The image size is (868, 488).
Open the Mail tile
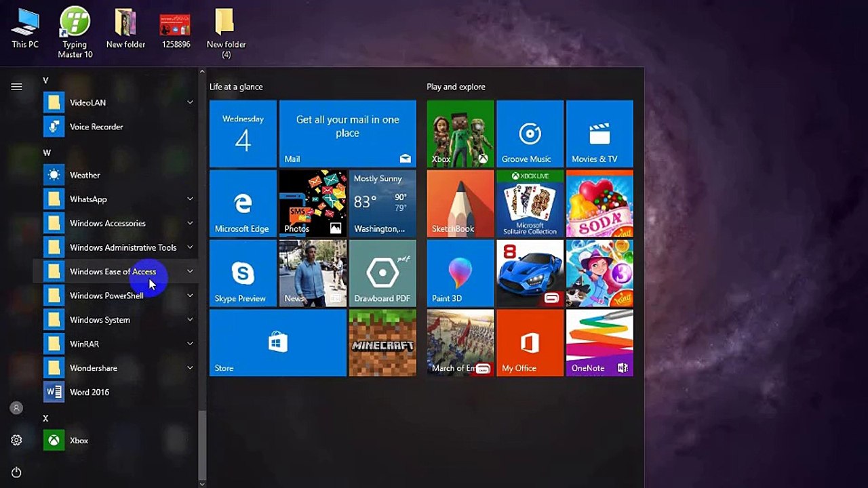[x=347, y=134]
